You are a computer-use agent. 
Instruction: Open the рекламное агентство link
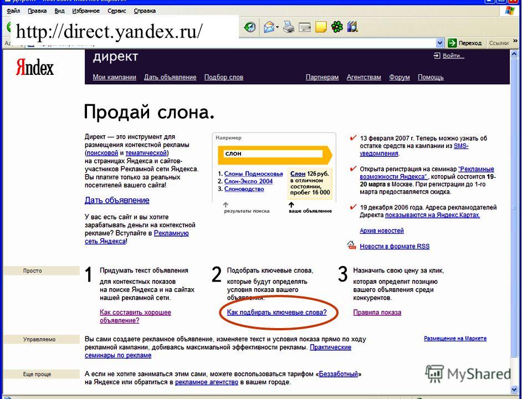coord(207,382)
